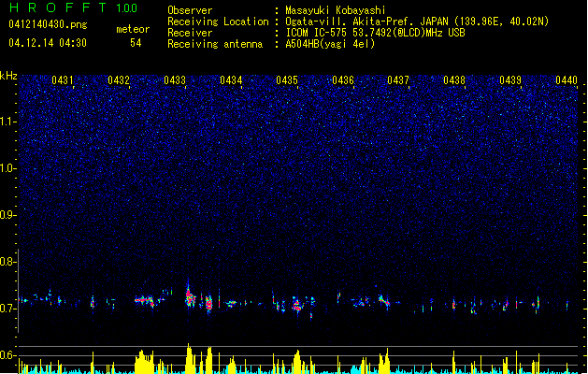Click the 'meteor' label
The image size is (588, 374).
coord(133,29)
